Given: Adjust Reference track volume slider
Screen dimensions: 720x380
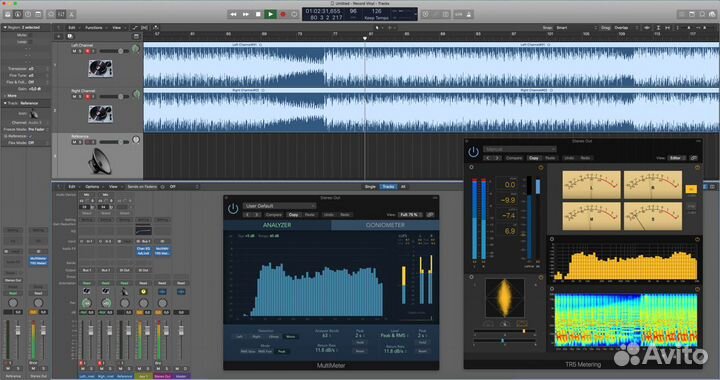Looking at the screenshot, I should point(114,142).
